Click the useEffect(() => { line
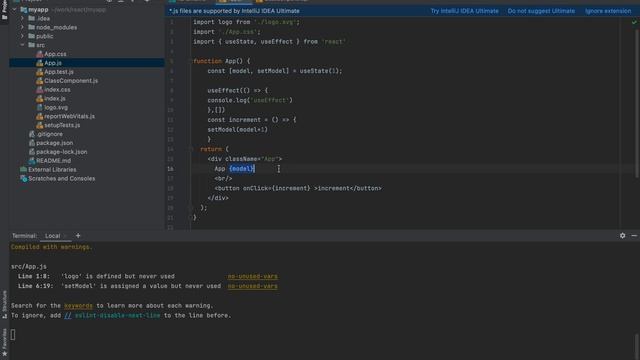640x360 pixels. [x=238, y=91]
